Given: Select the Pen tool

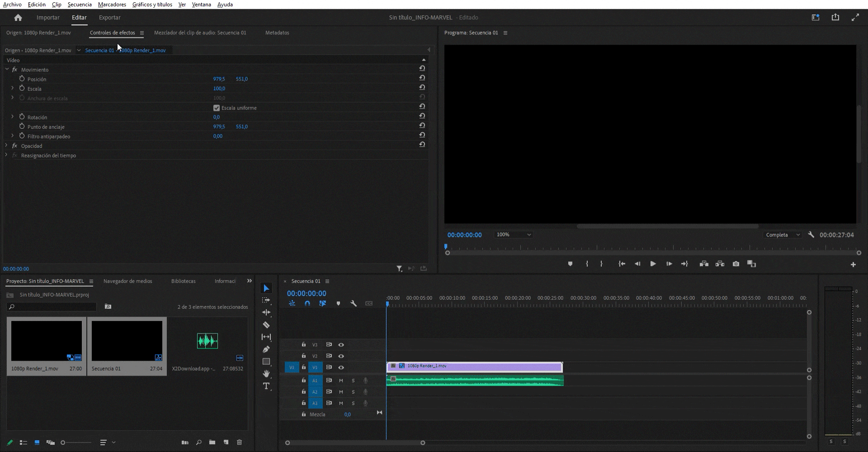Looking at the screenshot, I should click(266, 349).
